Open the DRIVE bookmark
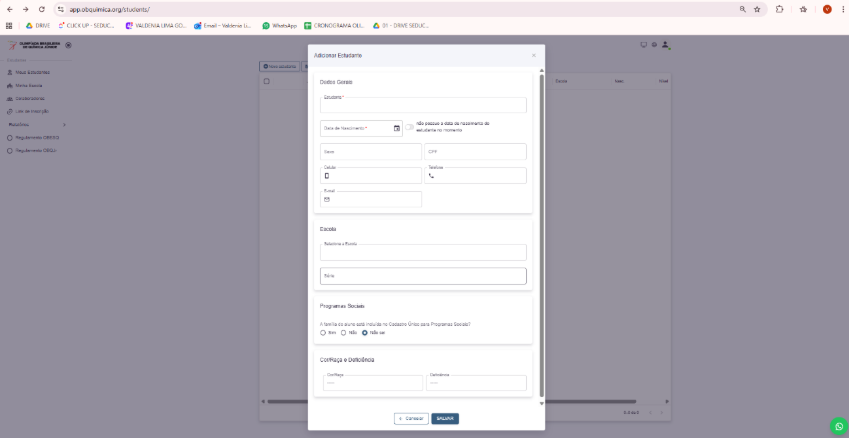The image size is (849, 438). [37, 25]
